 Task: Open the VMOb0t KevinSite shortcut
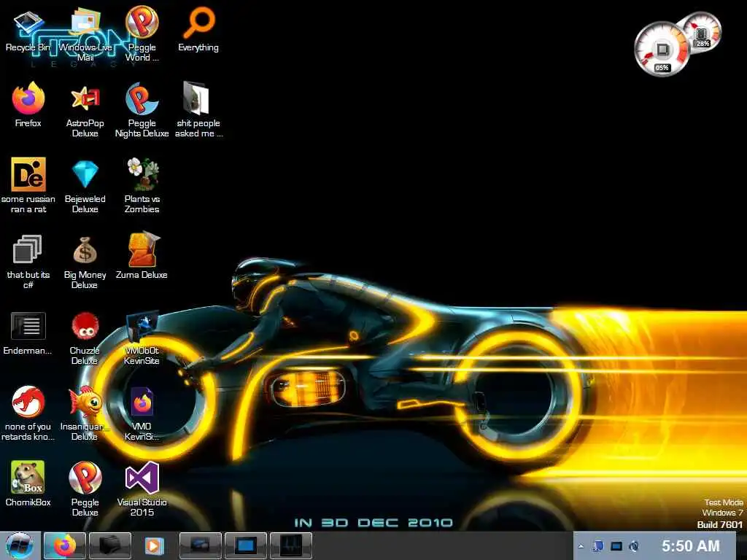click(142, 338)
